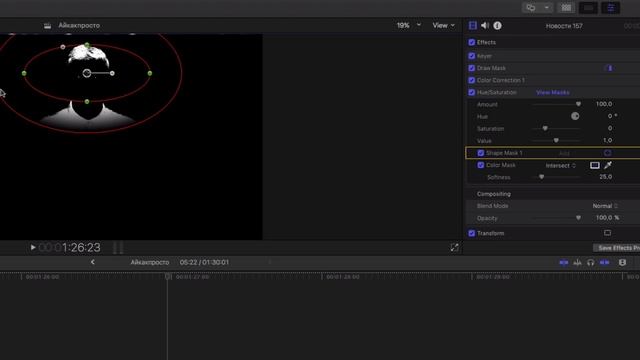Toggle timeline snapping icon

[x=604, y=262]
